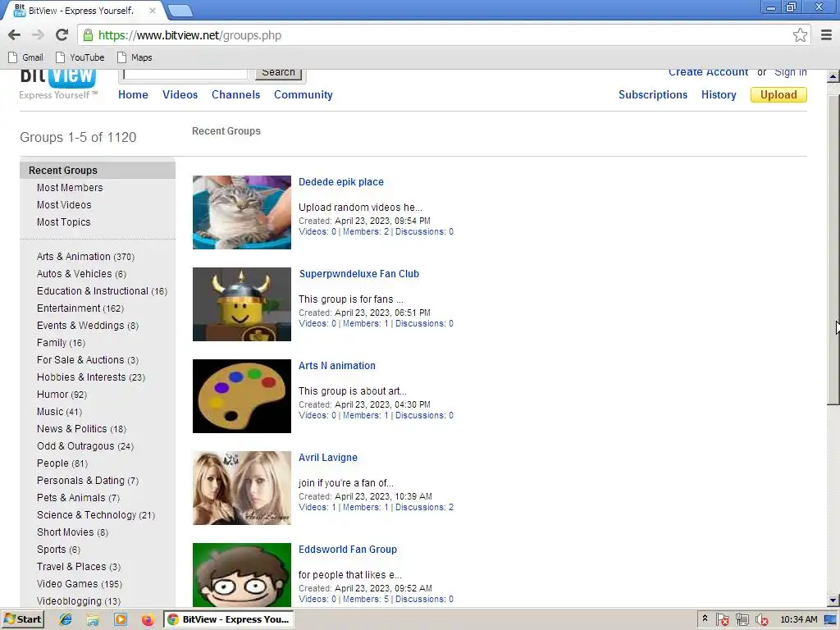Click the network tray icon

742,620
